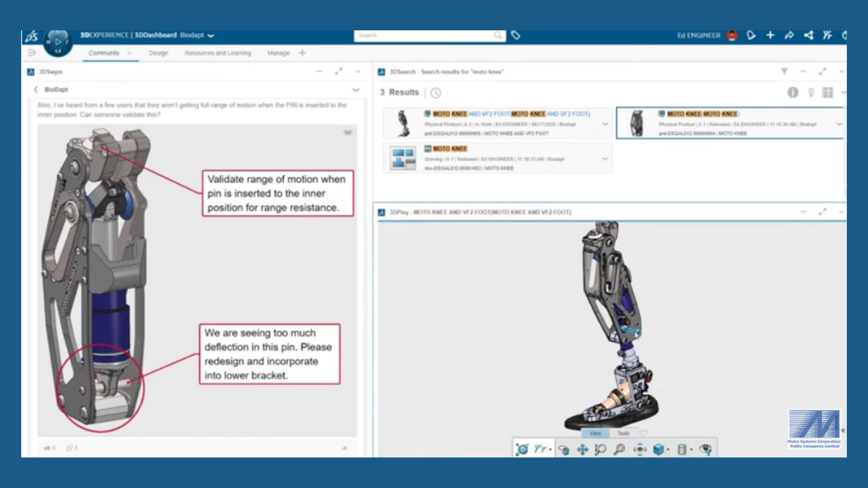Screen dimensions: 868x488
Task: Maximize the 3DSearch widget
Action: [822, 72]
